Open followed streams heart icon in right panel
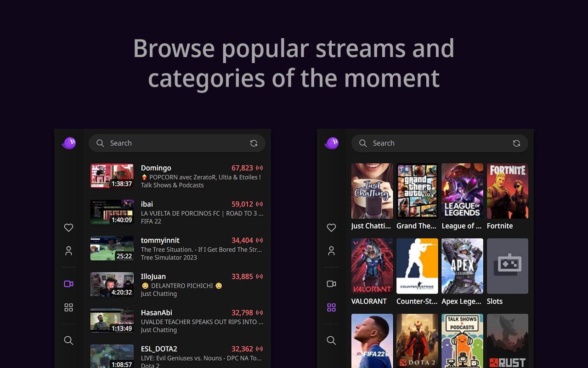This screenshot has width=588, height=368. (x=331, y=227)
